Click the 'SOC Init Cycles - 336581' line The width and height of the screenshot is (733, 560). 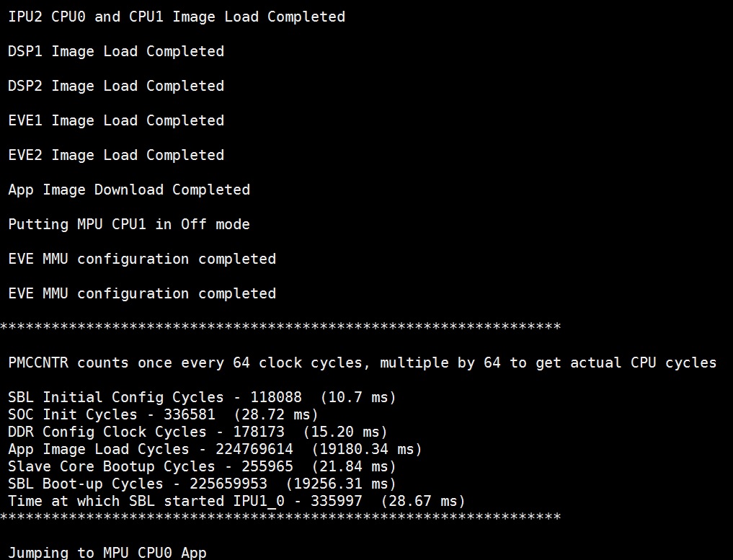click(x=163, y=414)
